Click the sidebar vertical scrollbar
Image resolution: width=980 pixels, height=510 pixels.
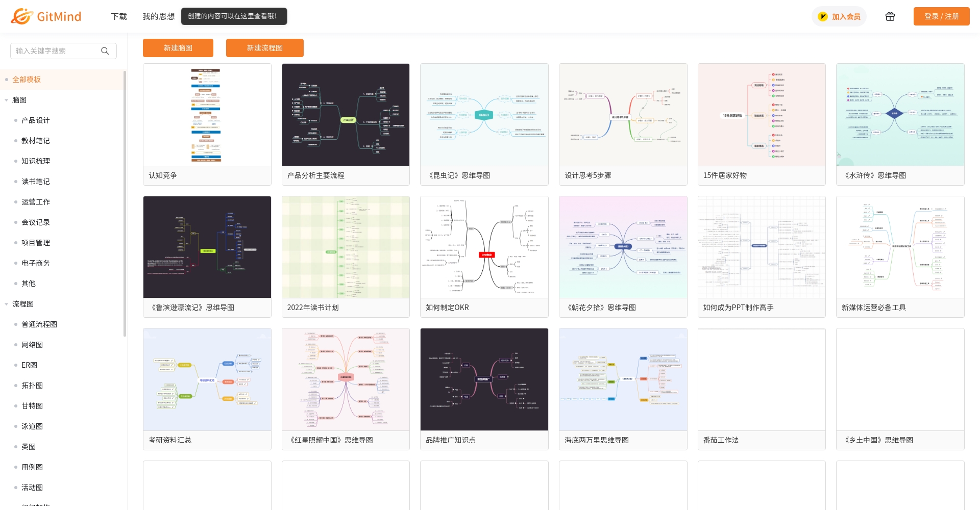point(125,204)
